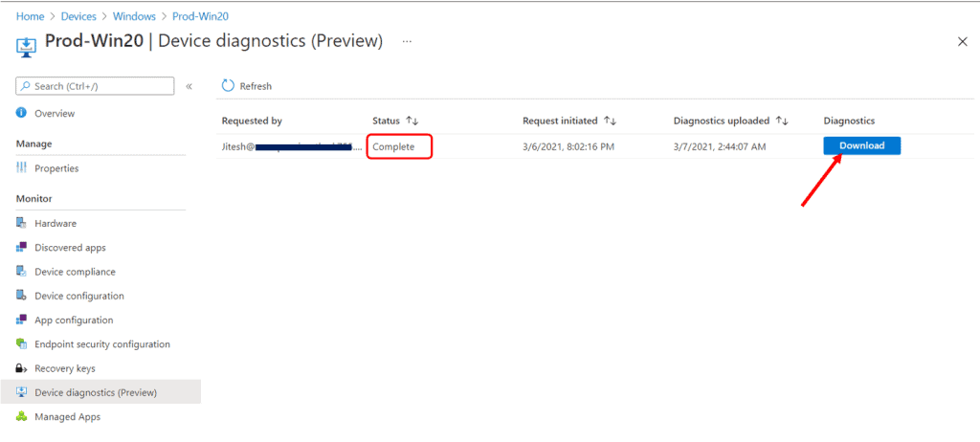
Task: Click the Request initiated header text
Action: [561, 121]
